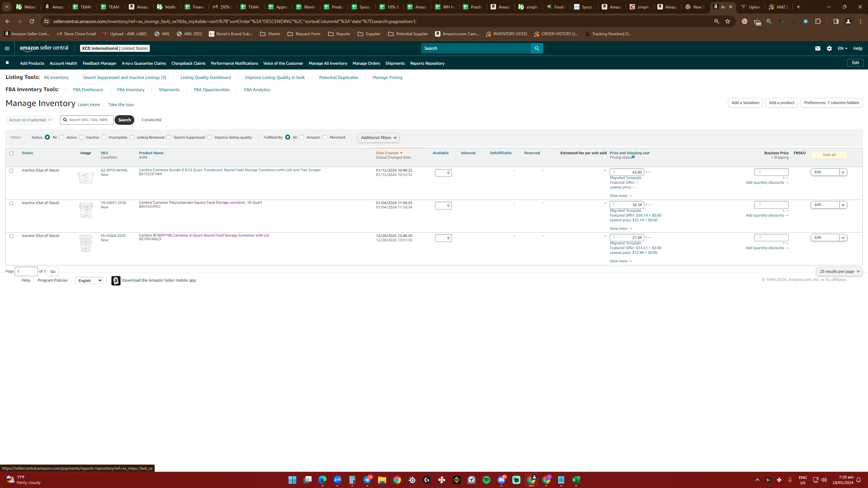
Task: Check the box for SKU MJ-KO04-ZGSF
Action: [11, 236]
